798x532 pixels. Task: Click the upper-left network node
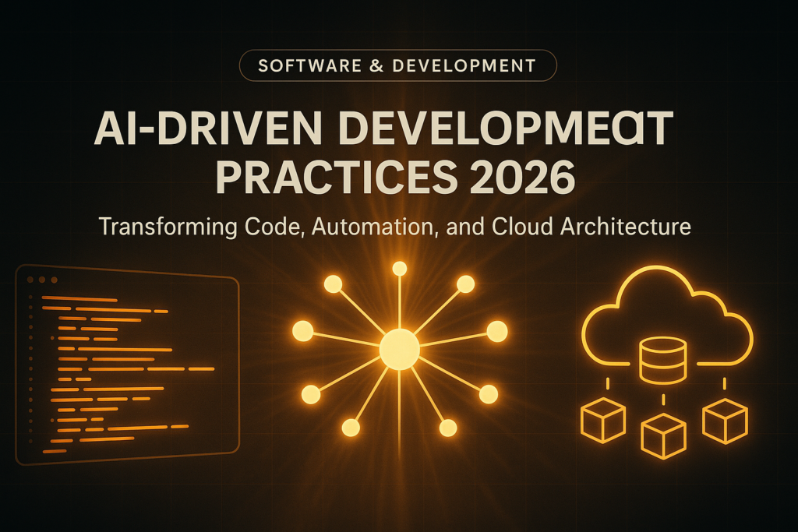[333, 284]
